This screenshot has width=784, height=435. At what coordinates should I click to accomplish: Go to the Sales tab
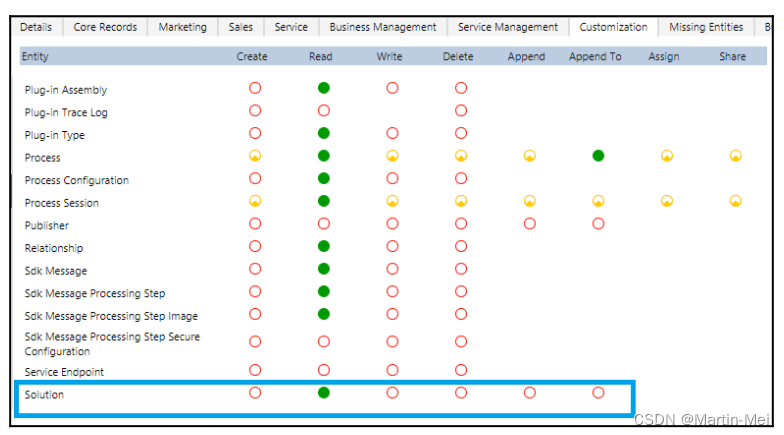pyautogui.click(x=240, y=27)
